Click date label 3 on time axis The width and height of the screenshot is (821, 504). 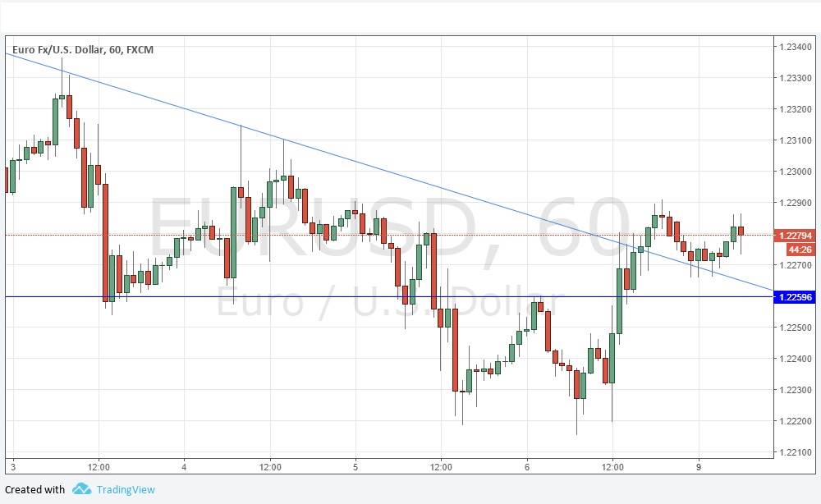click(13, 467)
